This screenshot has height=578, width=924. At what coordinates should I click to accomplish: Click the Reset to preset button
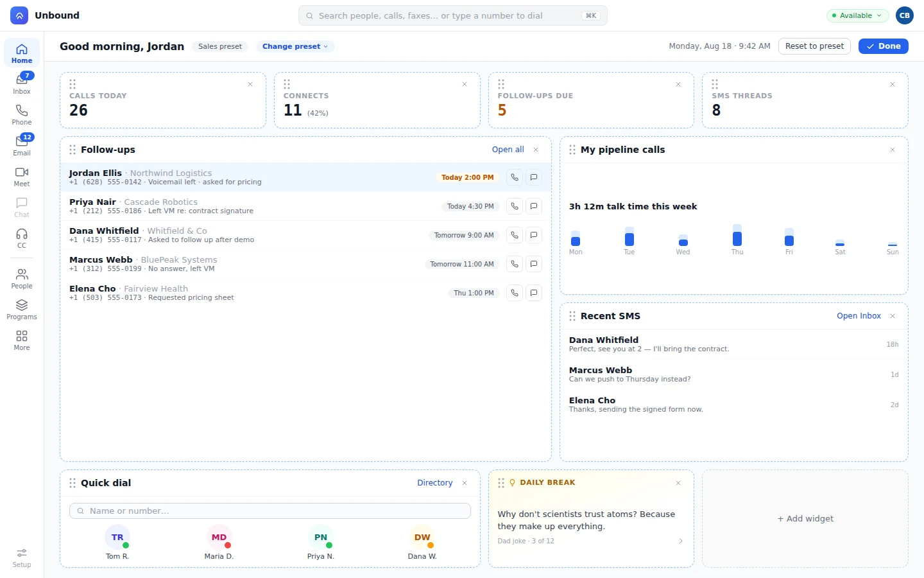point(814,46)
